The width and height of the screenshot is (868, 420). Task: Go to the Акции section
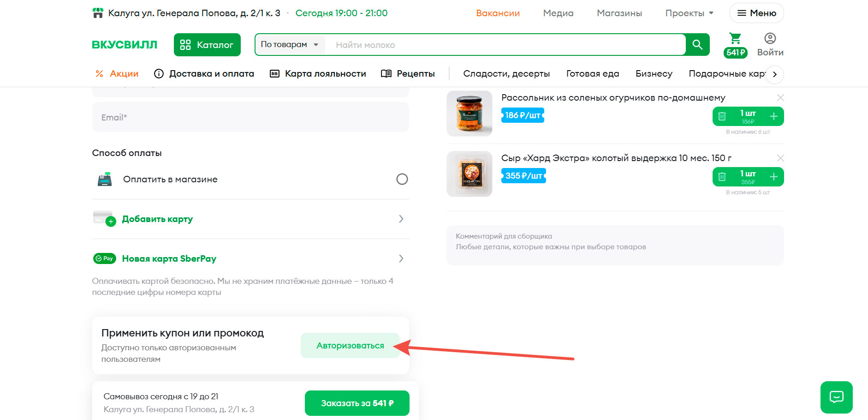[117, 74]
